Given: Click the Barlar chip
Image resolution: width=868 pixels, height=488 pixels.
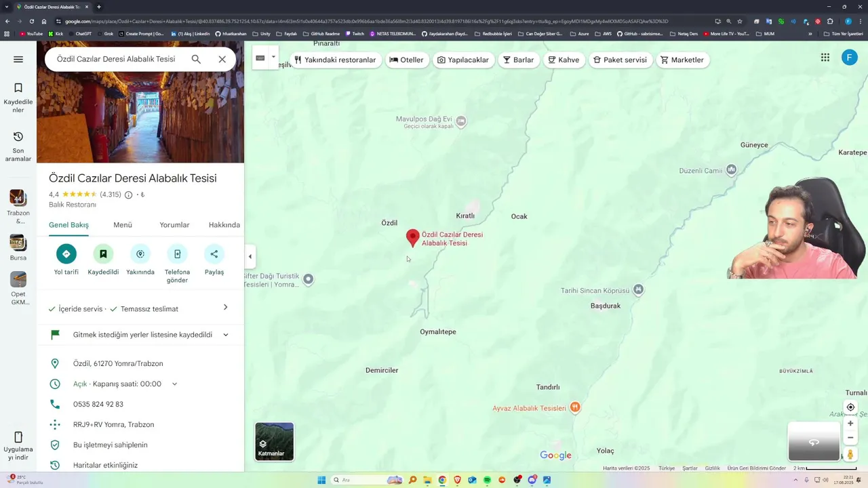Looking at the screenshot, I should (519, 60).
